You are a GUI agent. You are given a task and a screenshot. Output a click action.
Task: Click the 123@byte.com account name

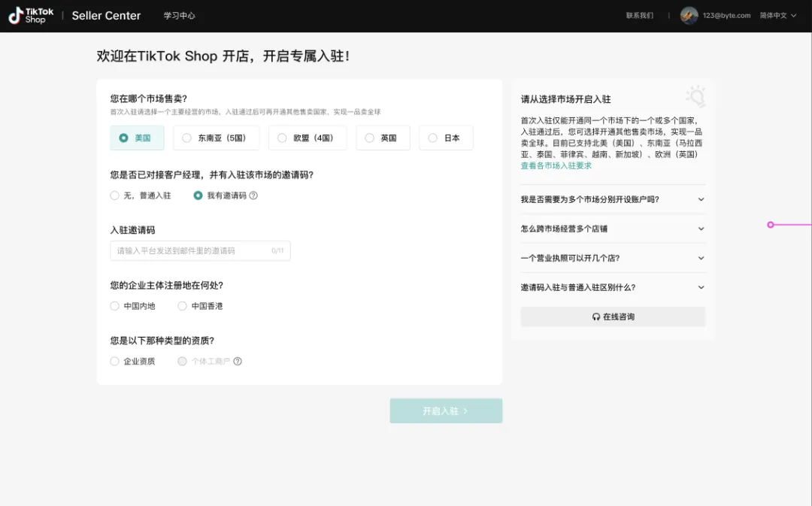726,16
